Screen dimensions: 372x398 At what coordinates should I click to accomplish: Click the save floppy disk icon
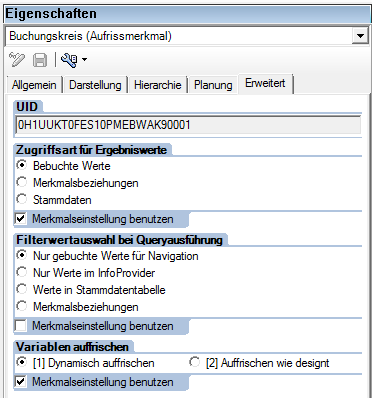(x=40, y=60)
